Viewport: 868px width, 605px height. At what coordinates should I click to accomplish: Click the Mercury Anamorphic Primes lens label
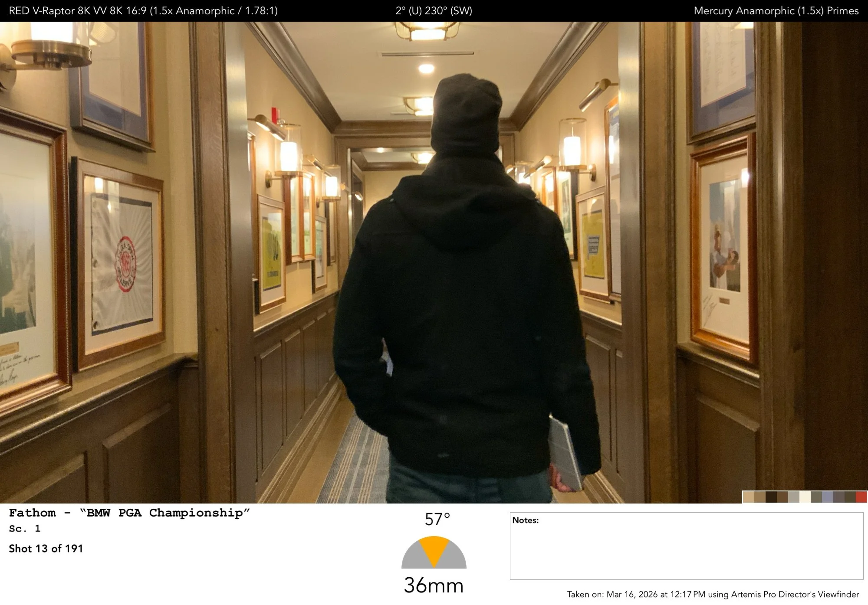776,11
